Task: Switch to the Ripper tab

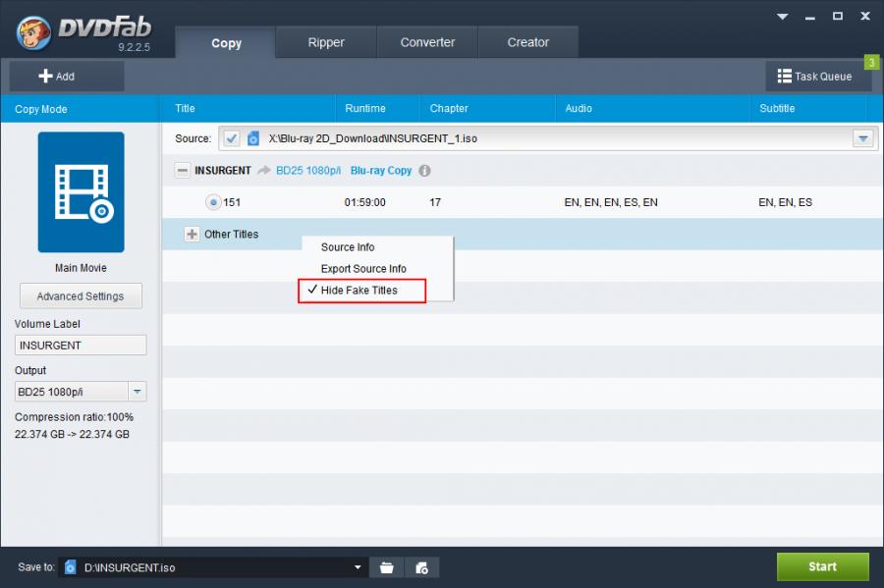Action: [326, 42]
